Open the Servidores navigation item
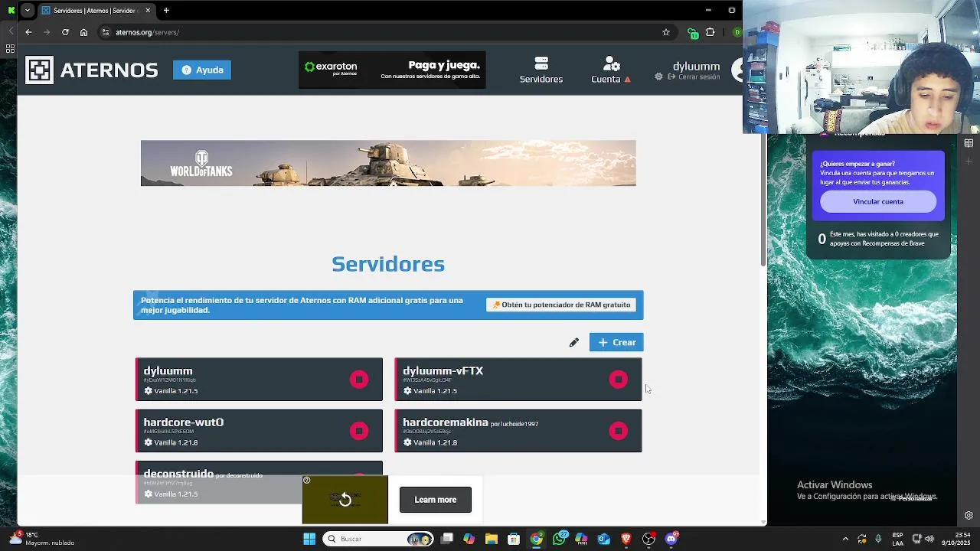This screenshot has width=980, height=551. [x=541, y=70]
